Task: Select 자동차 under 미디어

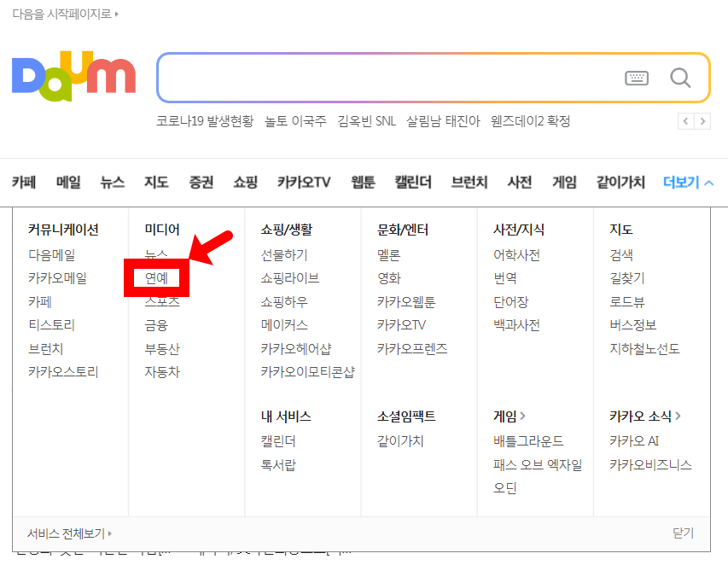Action: [162, 372]
